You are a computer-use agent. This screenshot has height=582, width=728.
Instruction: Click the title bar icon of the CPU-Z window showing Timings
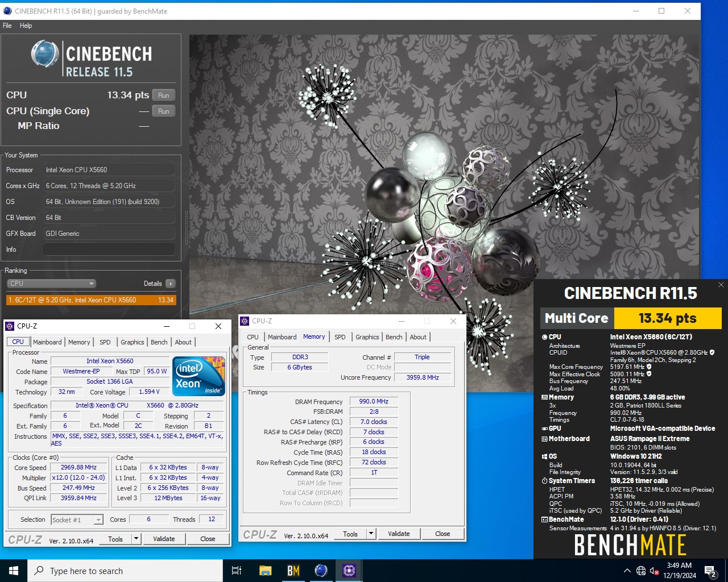pos(245,321)
